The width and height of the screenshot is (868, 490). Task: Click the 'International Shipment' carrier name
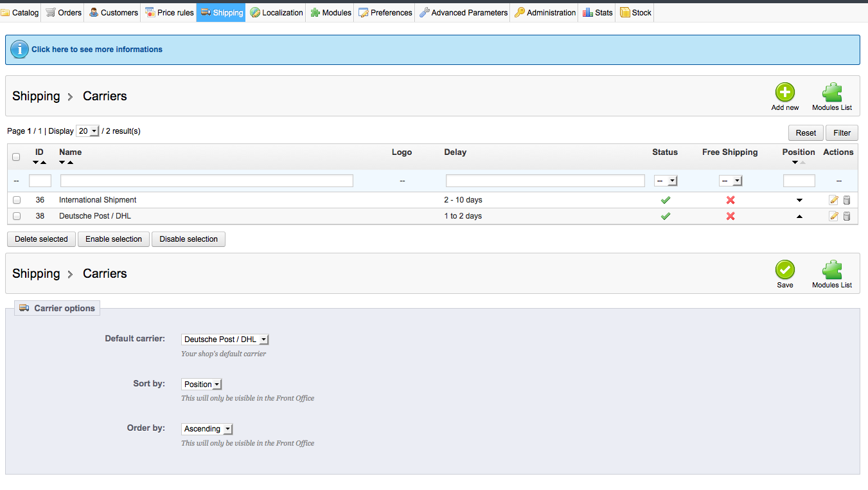[98, 200]
